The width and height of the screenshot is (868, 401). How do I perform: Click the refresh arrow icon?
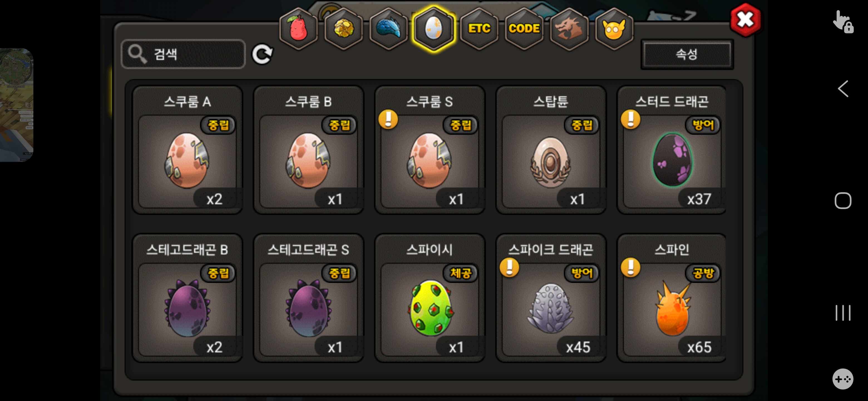click(x=262, y=54)
